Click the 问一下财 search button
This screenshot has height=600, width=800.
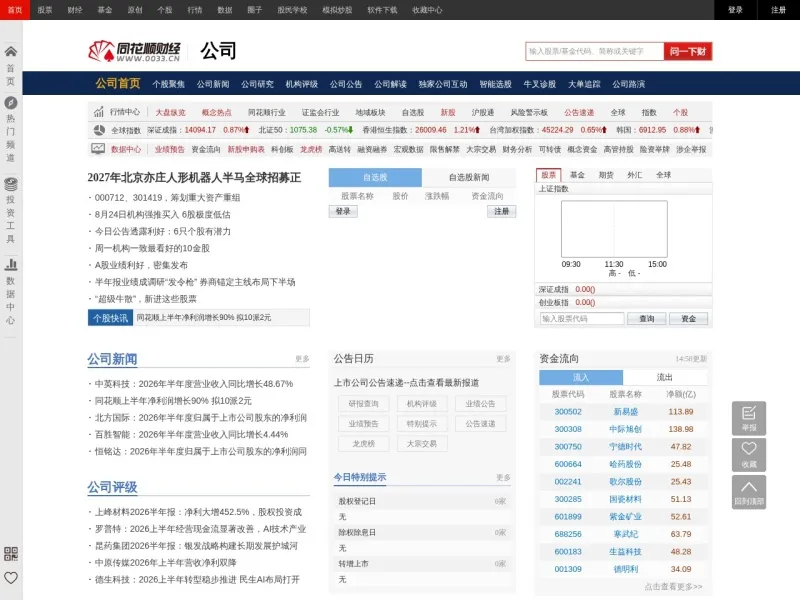688,51
